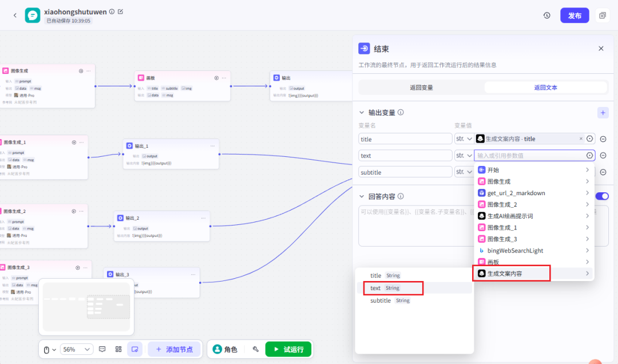Screen dimensions: 618x364
Task: Toggle the minimap icon in bottom toolbar
Action: tap(135, 350)
